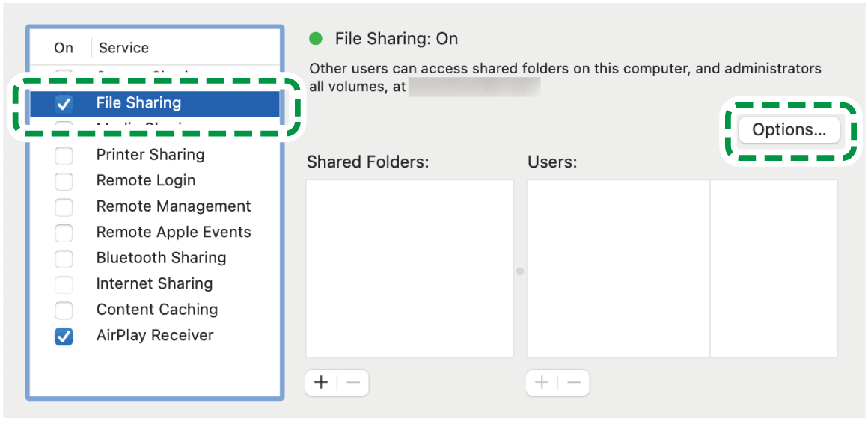Enable the Remote Management checkbox
The image size is (868, 421).
(64, 207)
